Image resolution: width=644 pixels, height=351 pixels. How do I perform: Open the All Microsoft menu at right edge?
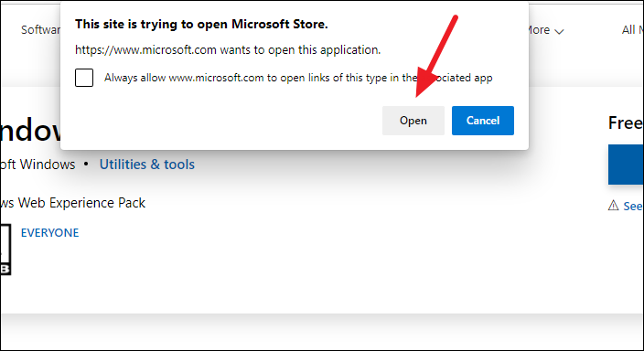632,30
